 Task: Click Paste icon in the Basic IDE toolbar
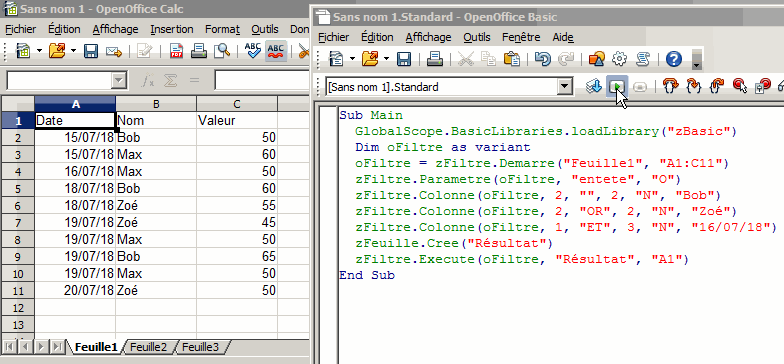[x=512, y=60]
